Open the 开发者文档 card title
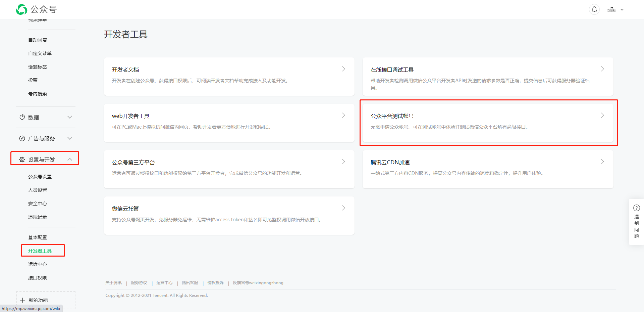 pyautogui.click(x=125, y=70)
